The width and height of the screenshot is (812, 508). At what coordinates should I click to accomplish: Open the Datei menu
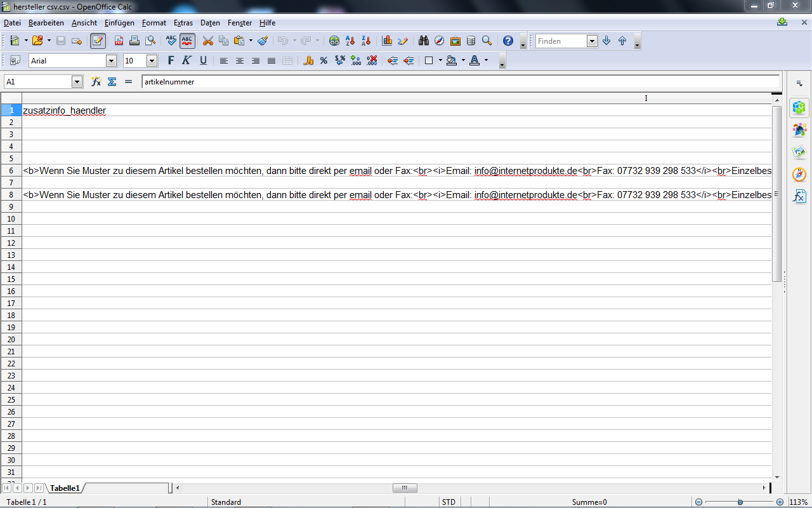coord(12,23)
